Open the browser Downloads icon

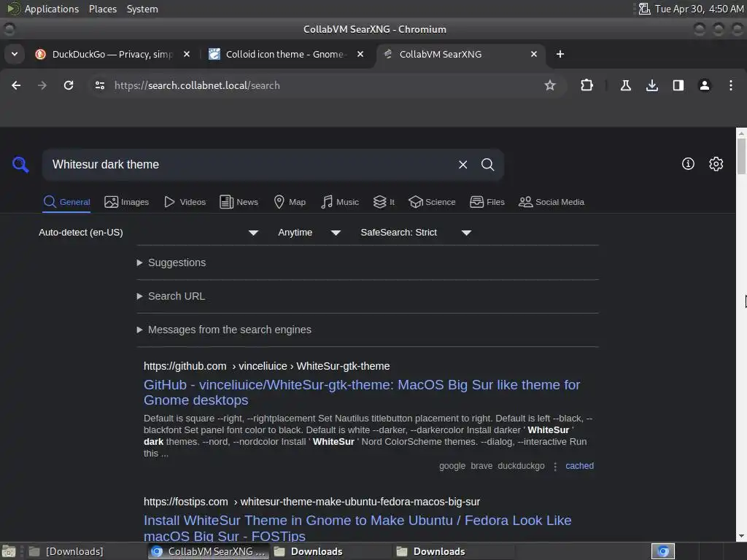pyautogui.click(x=651, y=85)
